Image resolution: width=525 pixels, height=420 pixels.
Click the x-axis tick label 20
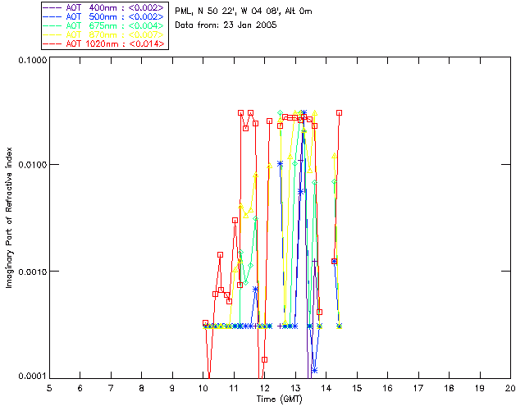tap(510, 387)
